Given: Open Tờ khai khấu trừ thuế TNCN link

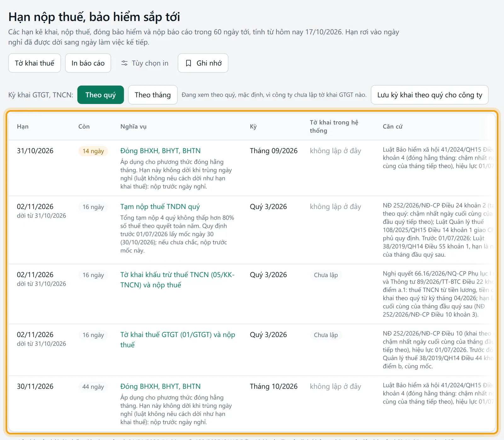Looking at the screenshot, I should pyautogui.click(x=177, y=280).
